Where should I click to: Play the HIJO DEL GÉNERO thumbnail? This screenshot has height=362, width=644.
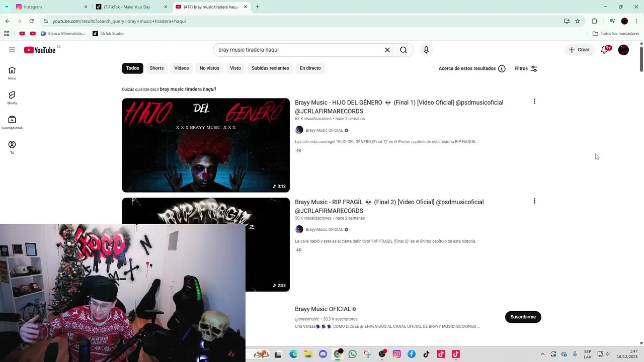pos(206,145)
